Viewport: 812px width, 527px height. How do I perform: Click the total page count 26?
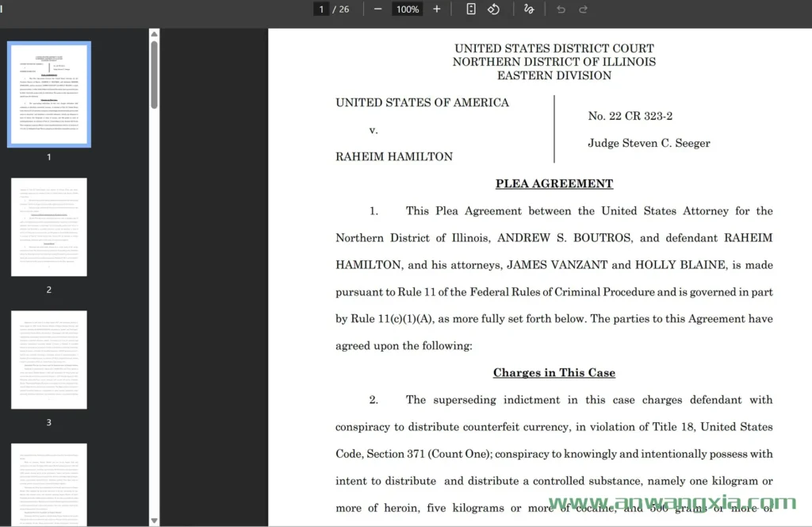click(344, 10)
